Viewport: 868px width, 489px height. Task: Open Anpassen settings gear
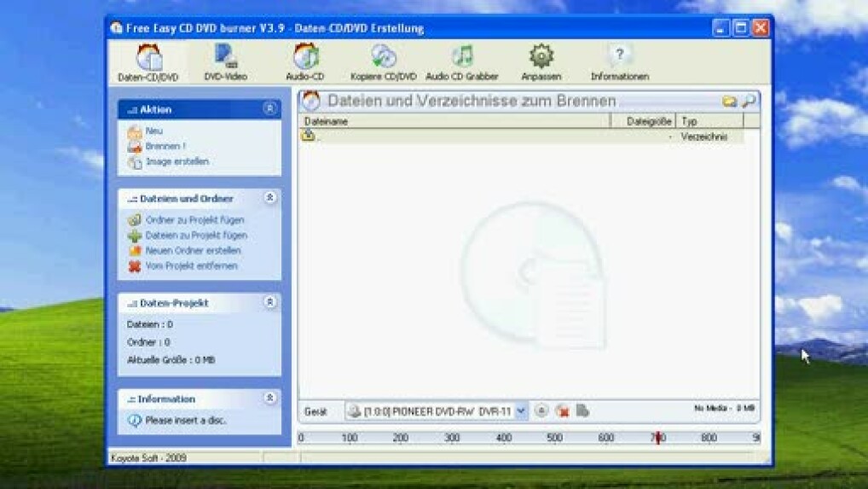[x=541, y=62]
